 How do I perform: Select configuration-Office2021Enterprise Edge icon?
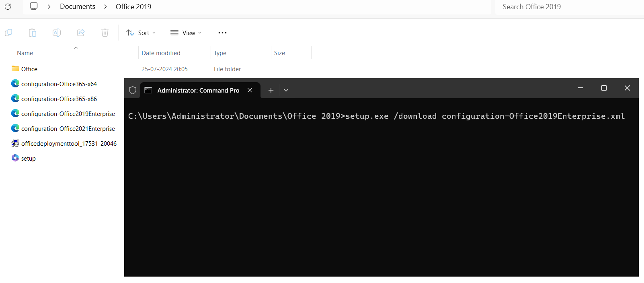(15, 128)
